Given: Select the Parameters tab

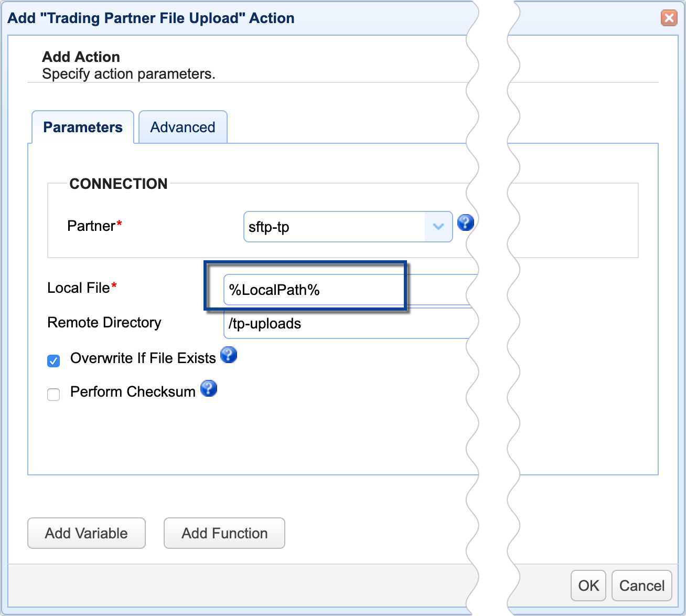Looking at the screenshot, I should [82, 126].
